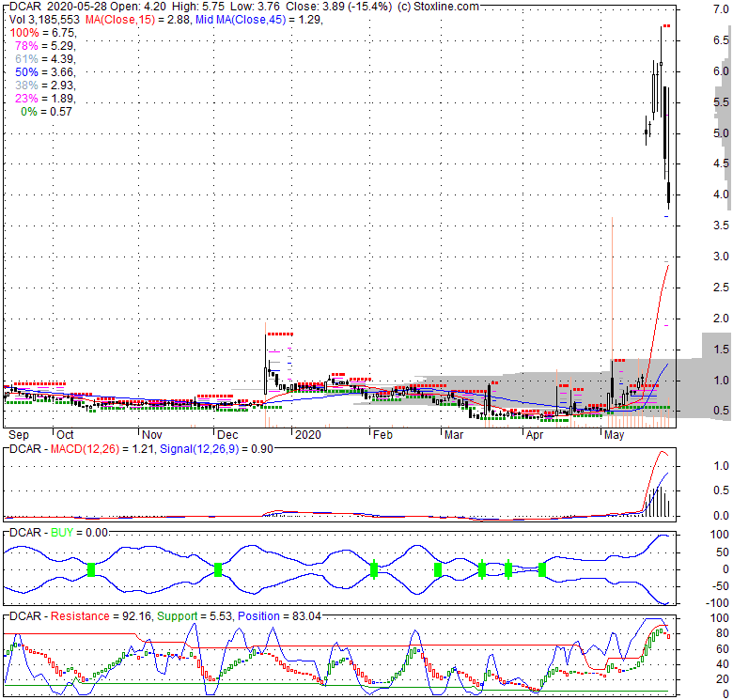
Task: Click the Resistance = 92.16 label
Action: (101, 615)
